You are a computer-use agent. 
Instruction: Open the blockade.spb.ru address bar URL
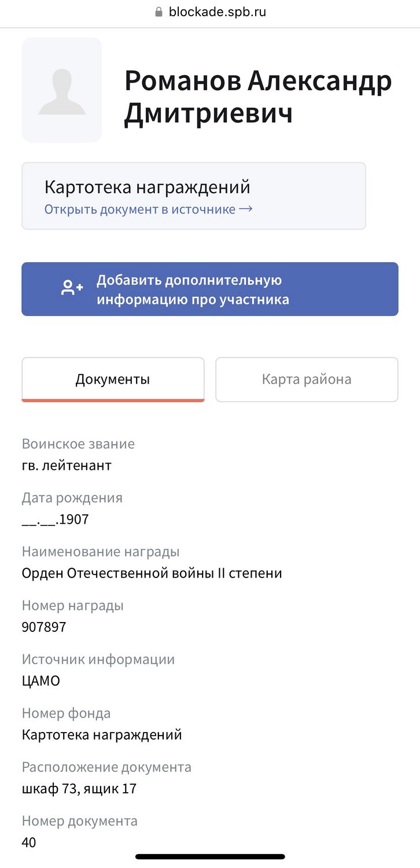point(217,12)
